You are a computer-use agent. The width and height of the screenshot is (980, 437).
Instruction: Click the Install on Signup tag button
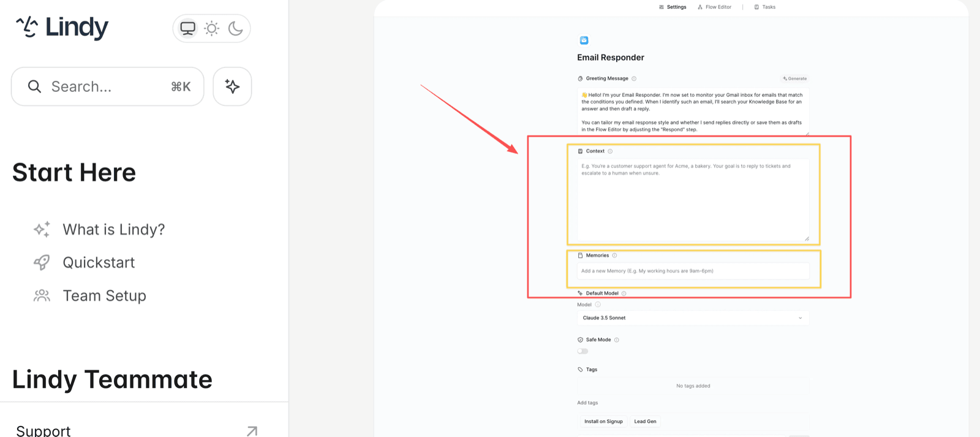[603, 422]
